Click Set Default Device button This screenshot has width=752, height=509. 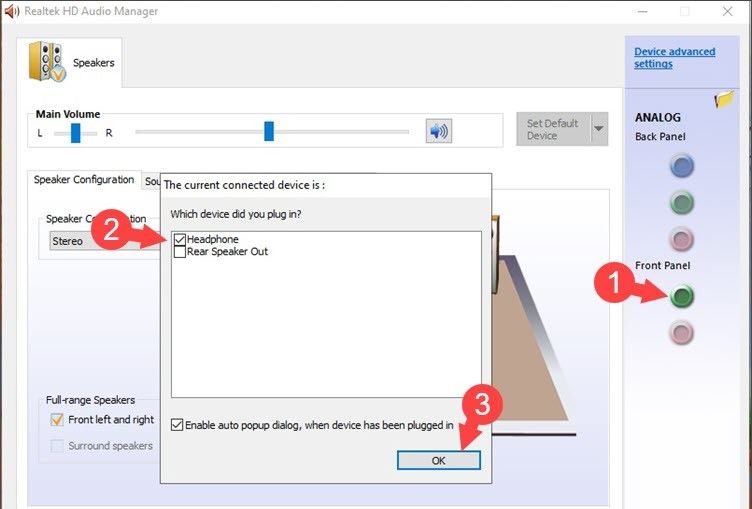click(x=553, y=129)
